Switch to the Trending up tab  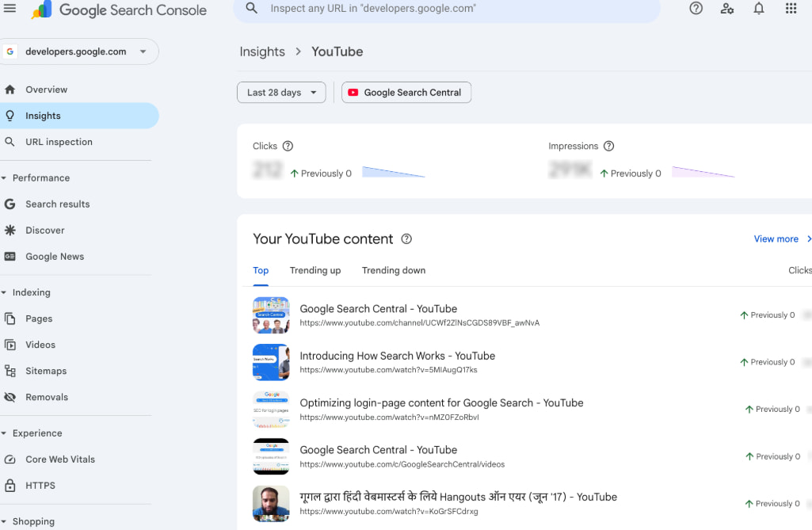(315, 270)
